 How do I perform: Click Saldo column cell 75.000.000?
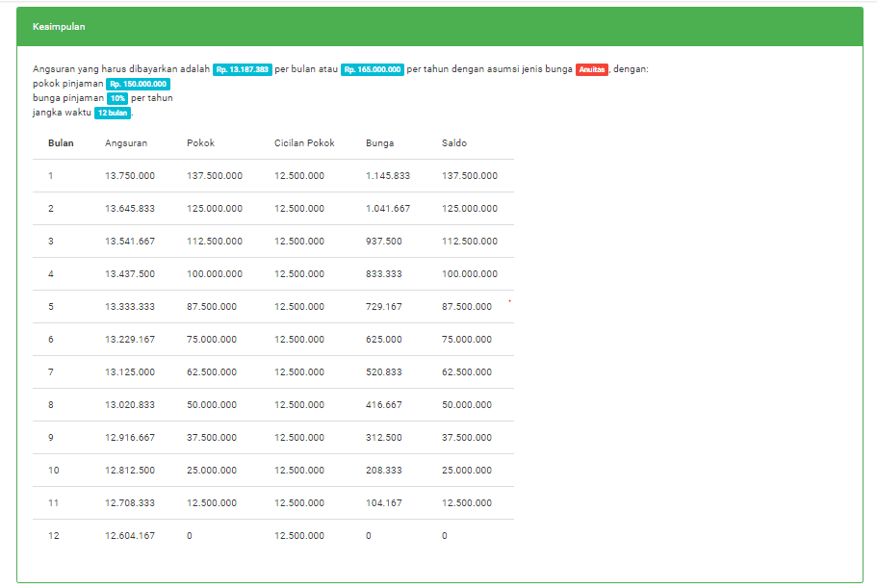coord(467,340)
